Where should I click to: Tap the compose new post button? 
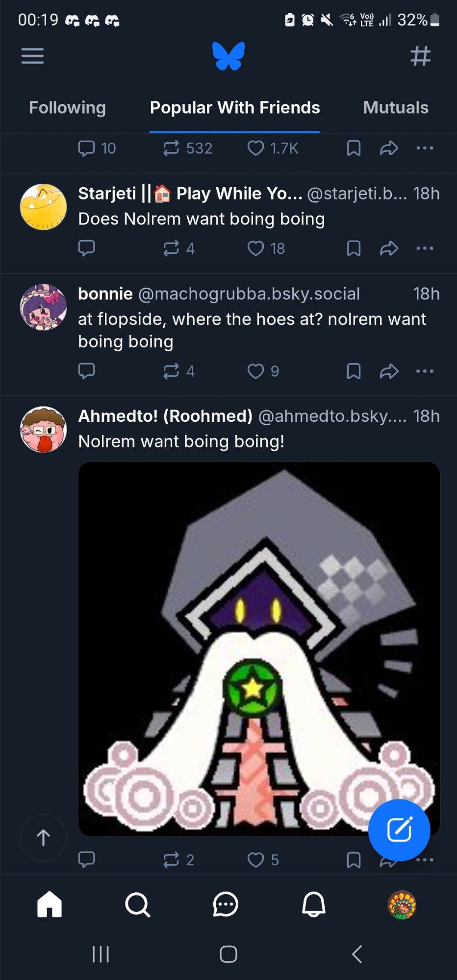point(399,830)
